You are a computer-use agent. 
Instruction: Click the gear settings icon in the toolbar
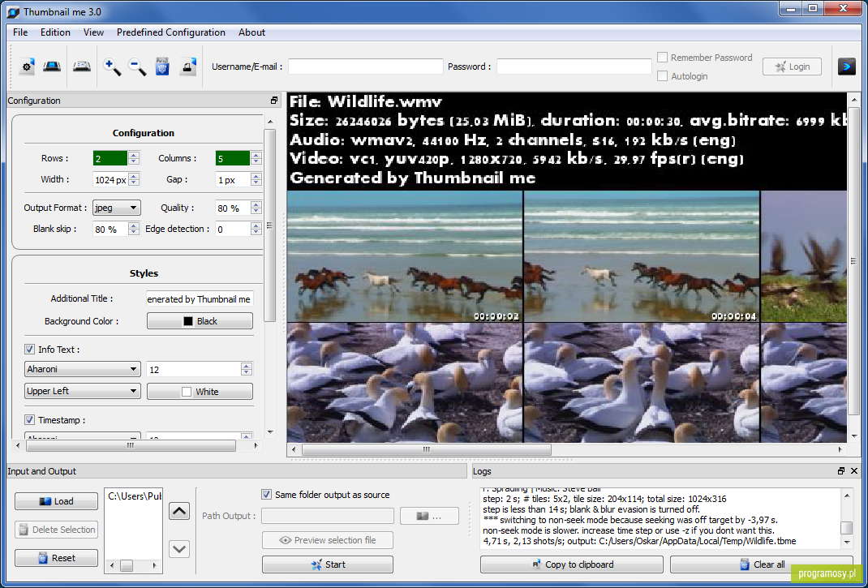click(x=27, y=67)
